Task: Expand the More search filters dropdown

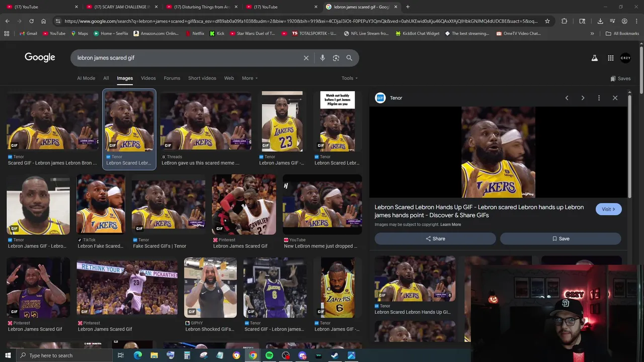Action: tap(250, 78)
